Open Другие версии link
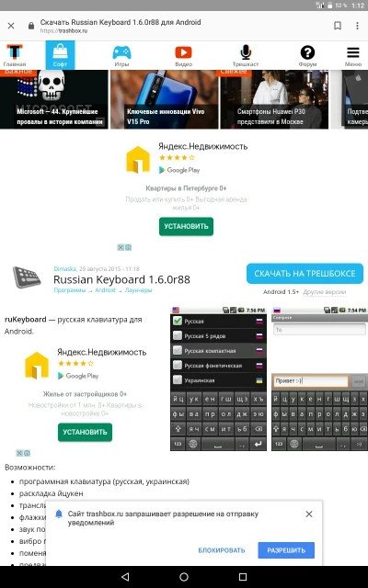368x588 pixels. (325, 292)
